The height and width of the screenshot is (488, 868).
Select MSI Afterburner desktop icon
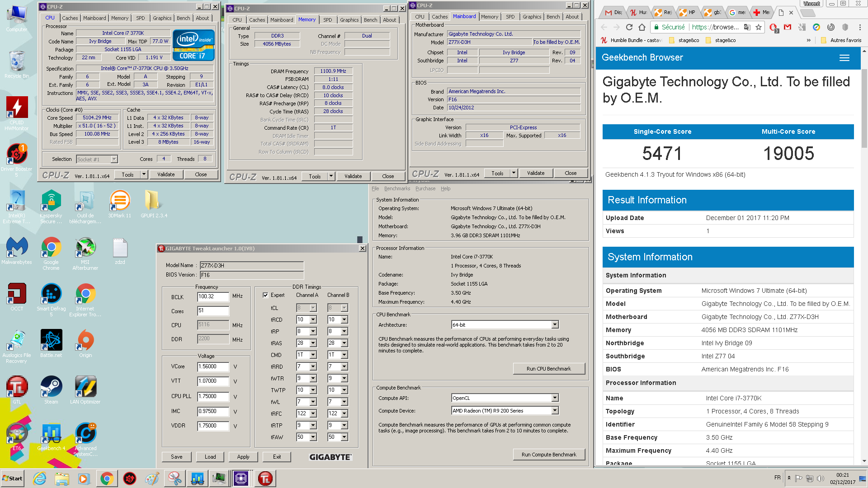(x=85, y=253)
